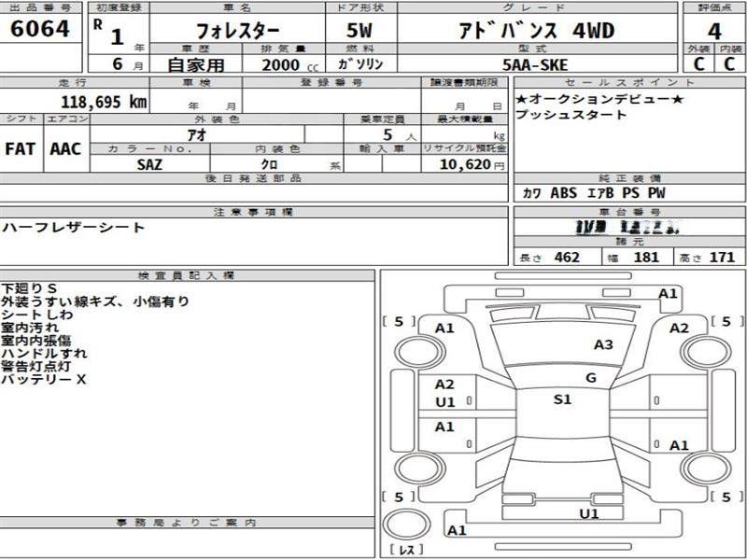Click the 注意事項欄 header

(x=253, y=212)
